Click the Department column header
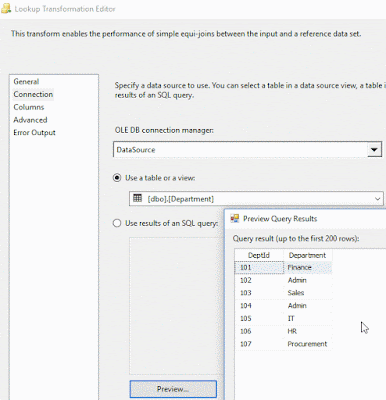386x400 pixels. pos(307,255)
